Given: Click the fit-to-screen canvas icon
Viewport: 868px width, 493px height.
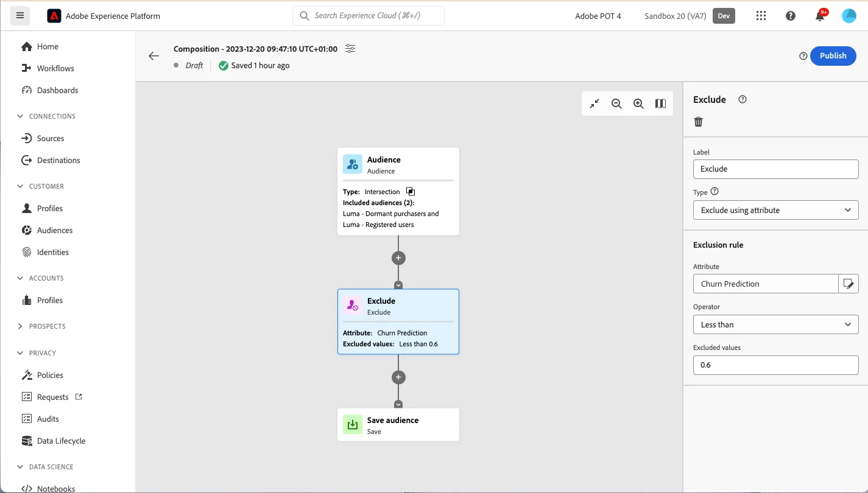Looking at the screenshot, I should click(x=595, y=103).
